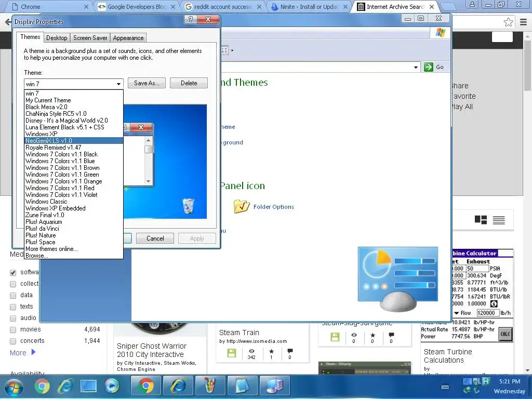Collapse the Theme combo box arrow
The image size is (532, 399).
(x=118, y=84)
